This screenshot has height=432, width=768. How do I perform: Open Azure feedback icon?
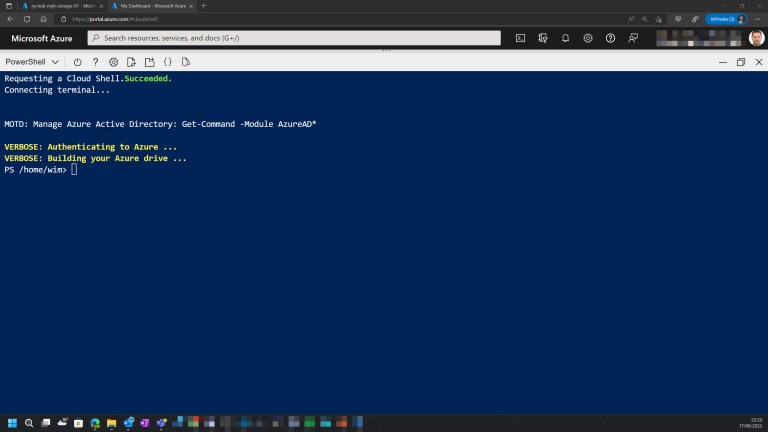pyautogui.click(x=633, y=38)
